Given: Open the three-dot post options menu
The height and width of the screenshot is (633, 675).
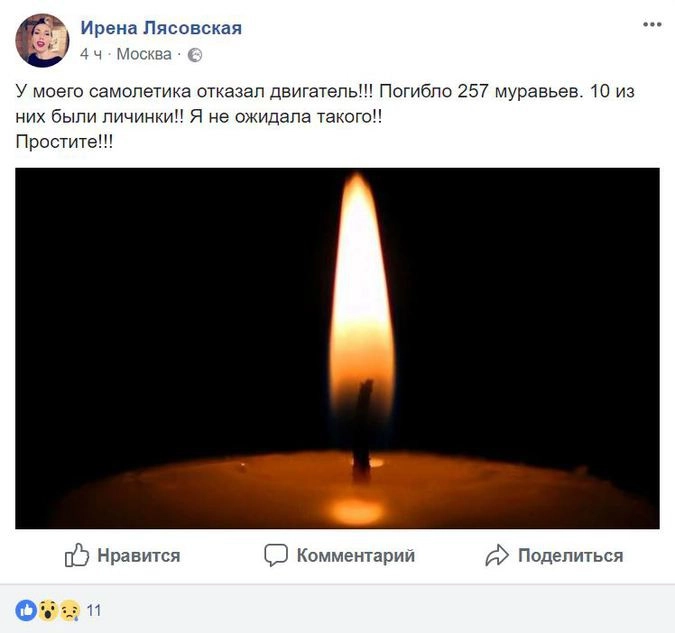Looking at the screenshot, I should [652, 25].
